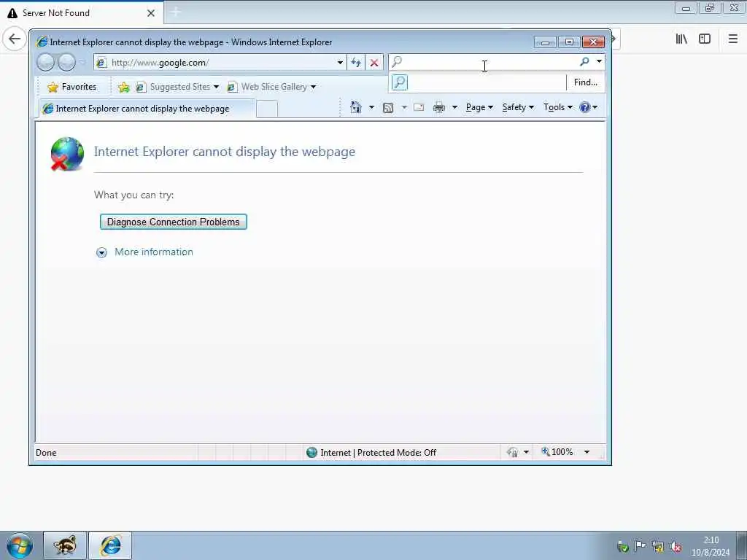
Task: Expand the Home button dropdown arrow
Action: click(x=371, y=107)
